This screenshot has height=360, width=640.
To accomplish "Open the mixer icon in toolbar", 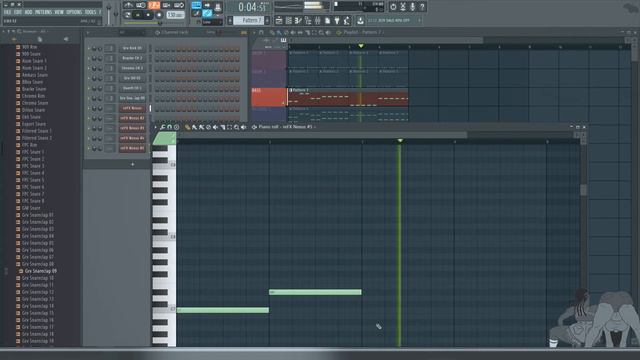I will pyautogui.click(x=318, y=20).
